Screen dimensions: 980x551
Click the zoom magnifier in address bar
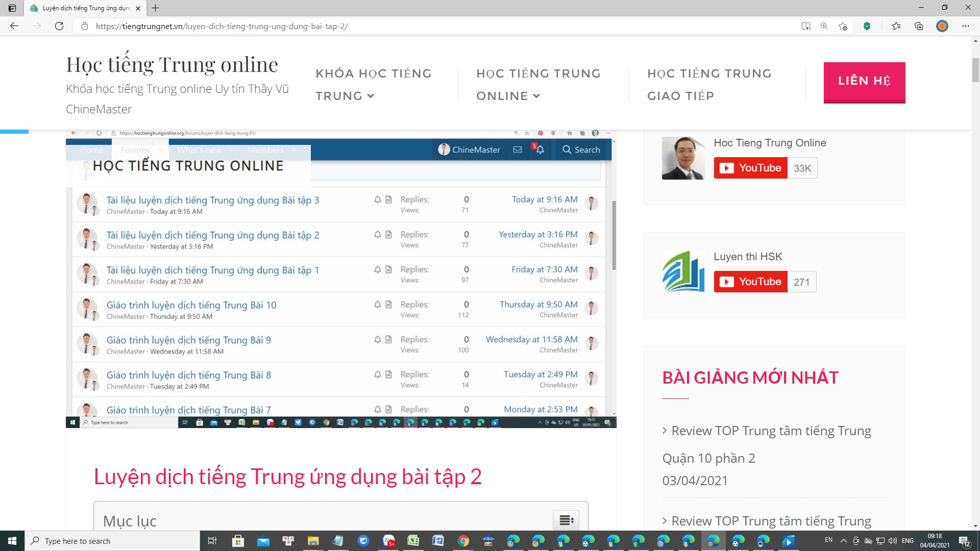click(824, 26)
